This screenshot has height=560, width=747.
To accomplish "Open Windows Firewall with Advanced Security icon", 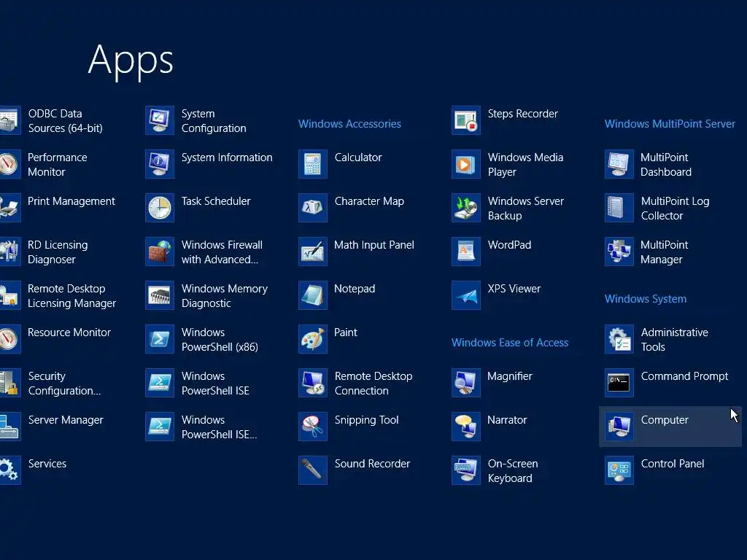I will pos(160,252).
